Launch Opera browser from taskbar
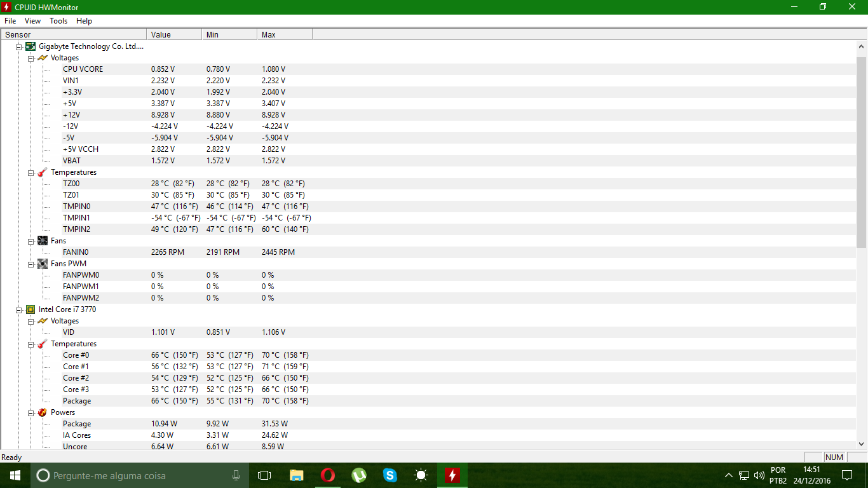This screenshot has width=868, height=488. click(328, 475)
